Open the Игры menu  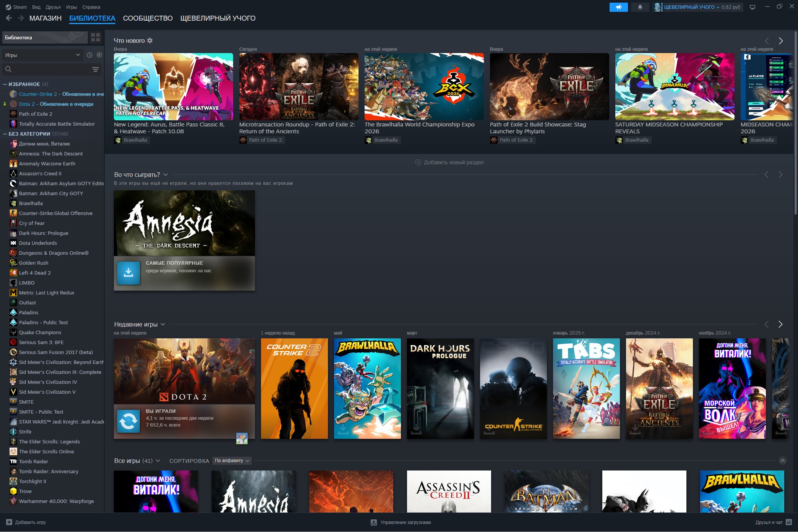pyautogui.click(x=71, y=7)
